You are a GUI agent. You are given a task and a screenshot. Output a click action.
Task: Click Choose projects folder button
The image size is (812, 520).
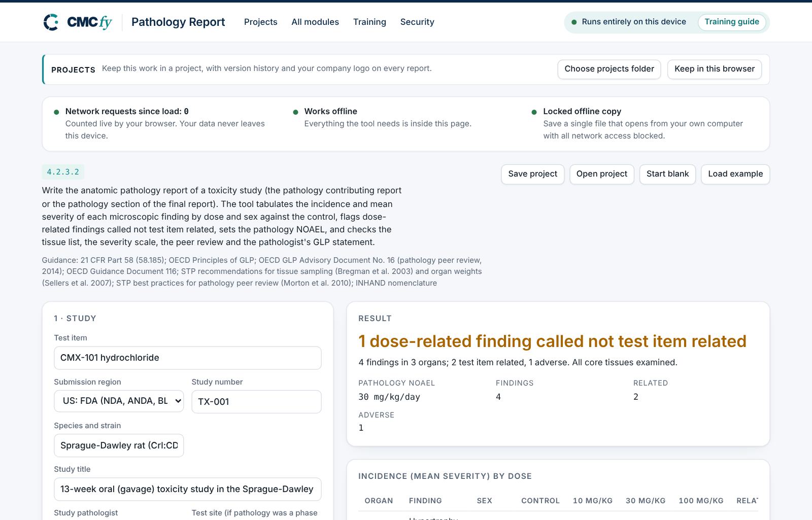point(609,69)
